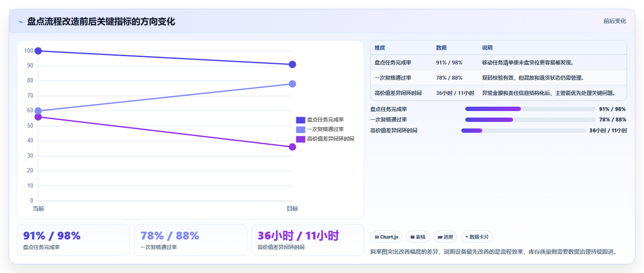Toggle the 高价值差异闭环时间 legend color box
Viewport: 644px width, 273px height.
tap(301, 139)
